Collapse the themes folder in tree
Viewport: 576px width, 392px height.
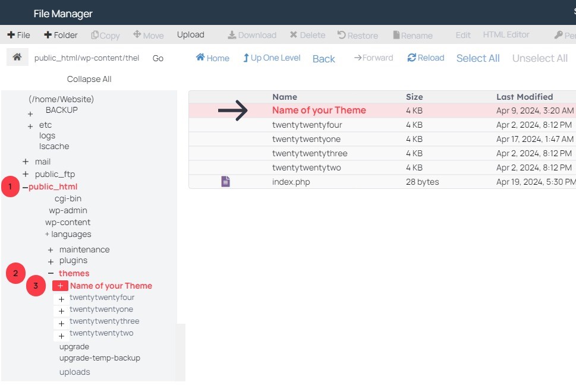click(51, 273)
